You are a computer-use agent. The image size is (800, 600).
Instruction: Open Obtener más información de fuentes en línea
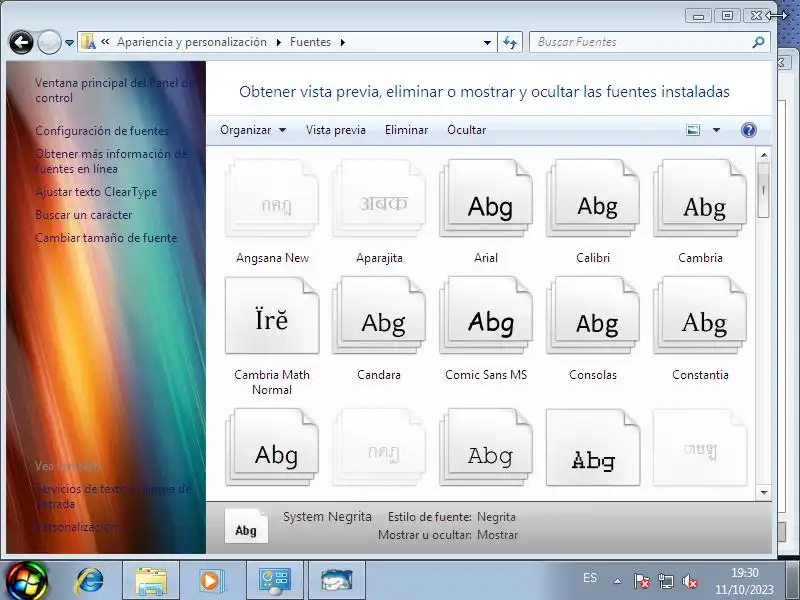pos(112,161)
